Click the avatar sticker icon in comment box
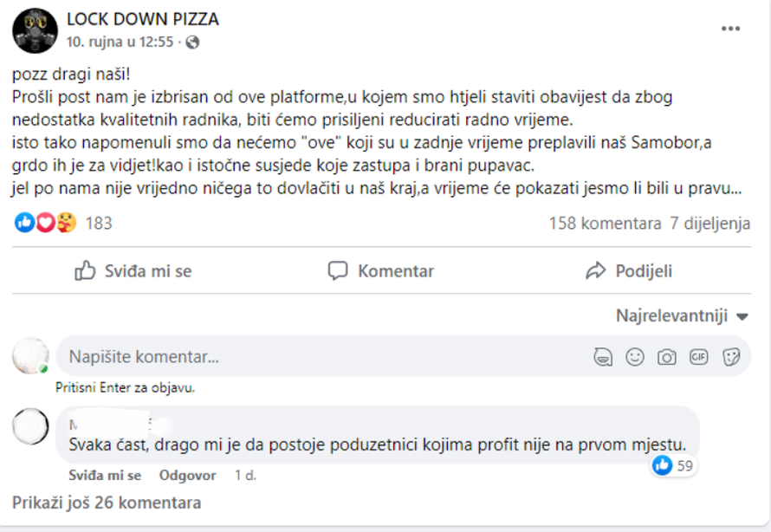 tap(603, 356)
